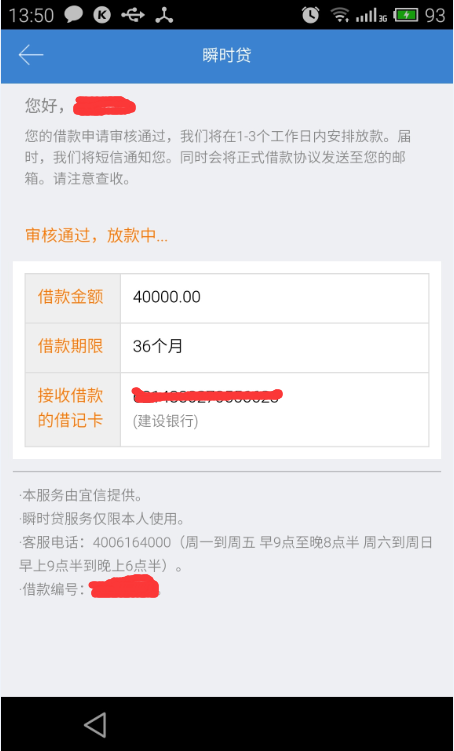Select the 借款金额 row label

70,297
